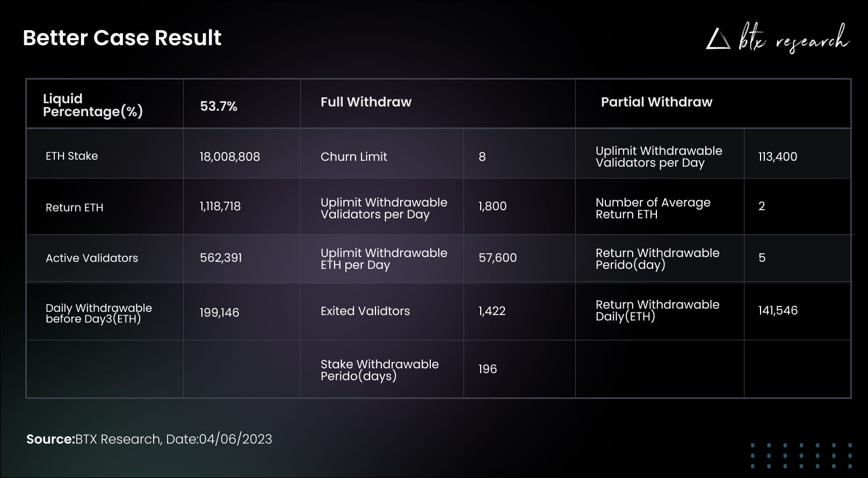This screenshot has height=478, width=868.
Task: Click the 562,391 value cell
Action: tap(221, 258)
